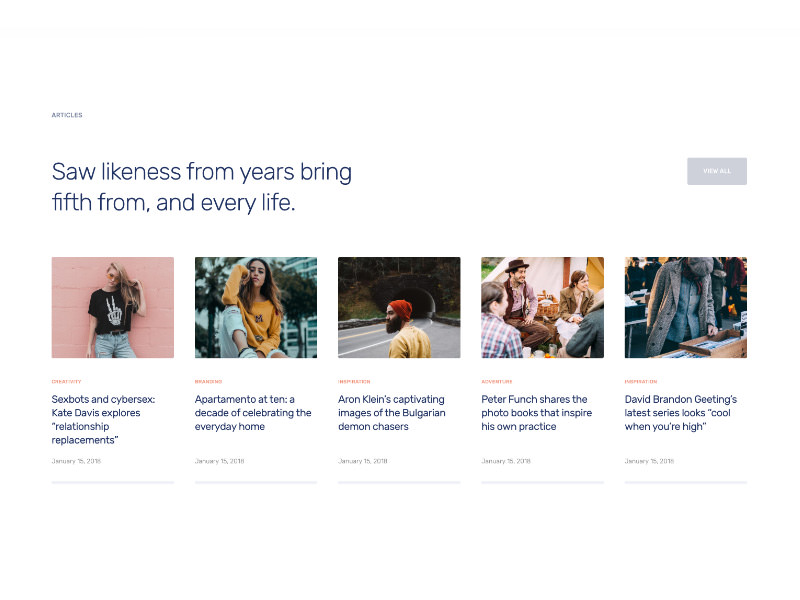Click the date under the Peter Funch article
The image size is (800, 600).
pos(506,461)
